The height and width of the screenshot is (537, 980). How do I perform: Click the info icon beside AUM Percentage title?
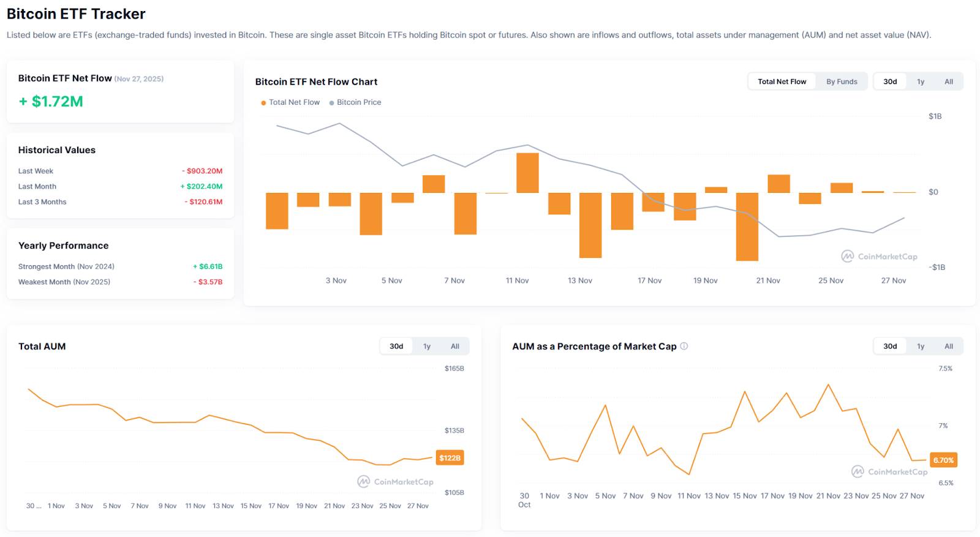coord(684,346)
